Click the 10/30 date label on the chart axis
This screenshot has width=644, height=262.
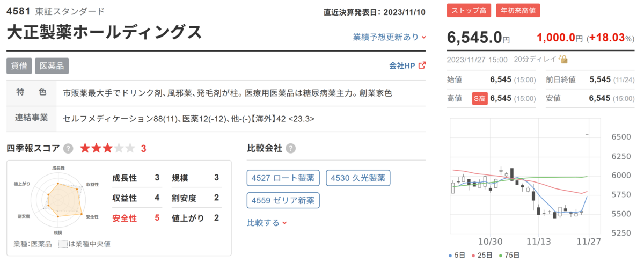pos(490,242)
